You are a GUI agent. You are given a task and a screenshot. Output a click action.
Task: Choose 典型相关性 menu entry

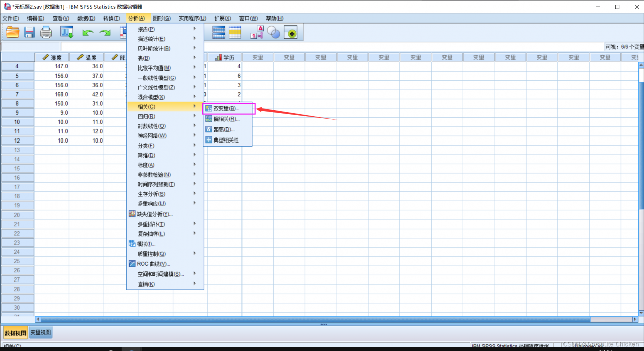pyautogui.click(x=227, y=140)
